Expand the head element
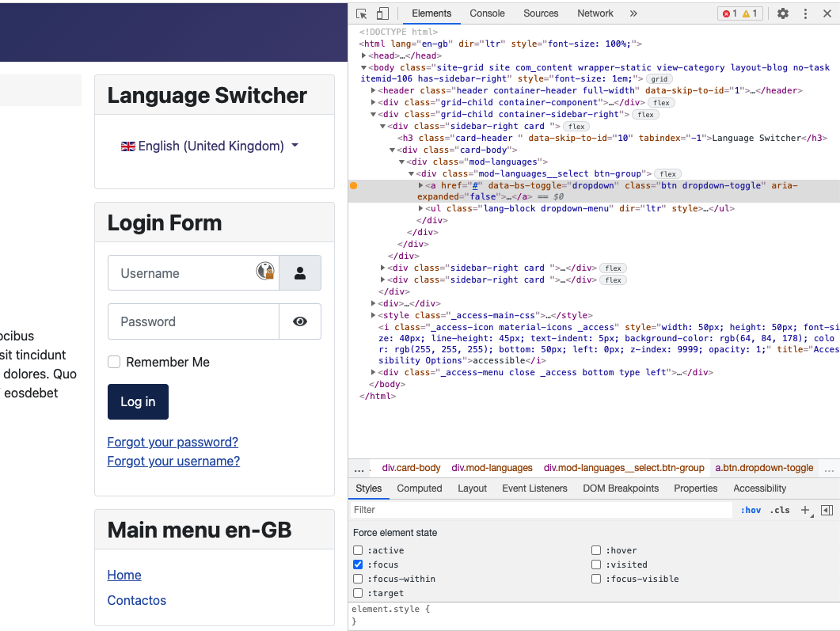The height and width of the screenshot is (631, 840). [x=363, y=55]
